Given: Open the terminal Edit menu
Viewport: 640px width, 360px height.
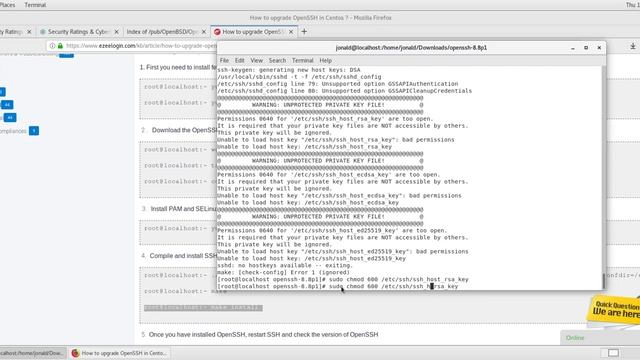Looking at the screenshot, I should [x=240, y=60].
